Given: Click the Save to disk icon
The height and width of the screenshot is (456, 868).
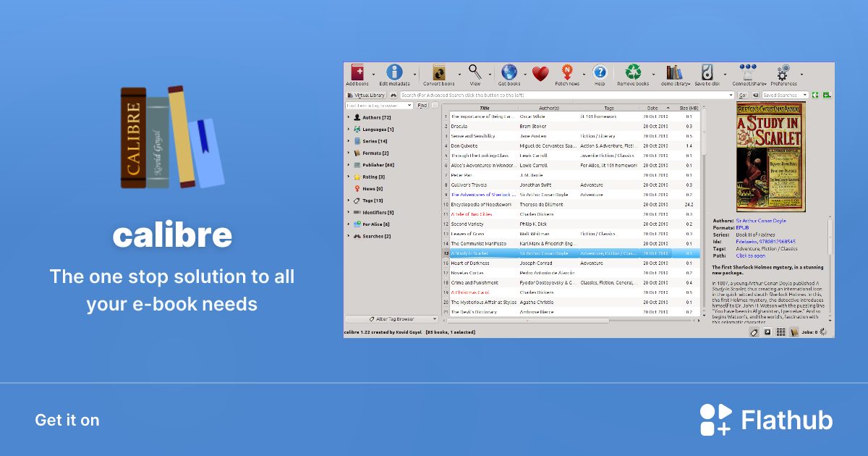Looking at the screenshot, I should click(x=707, y=72).
